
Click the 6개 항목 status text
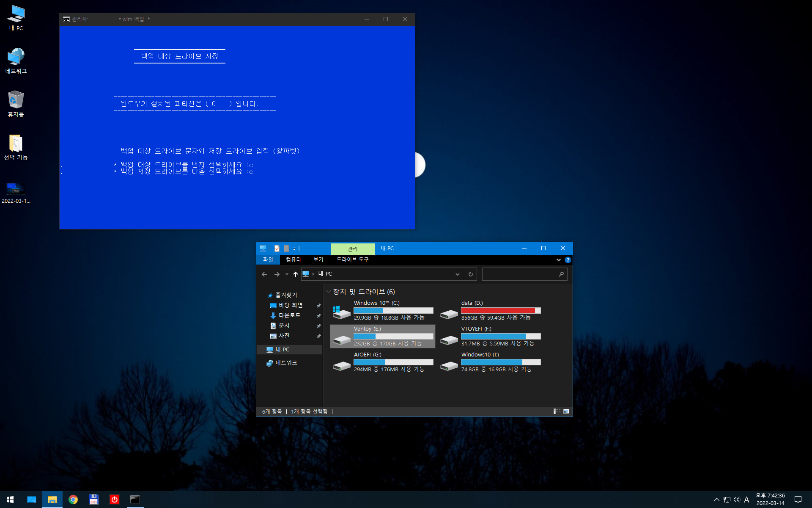point(272,411)
